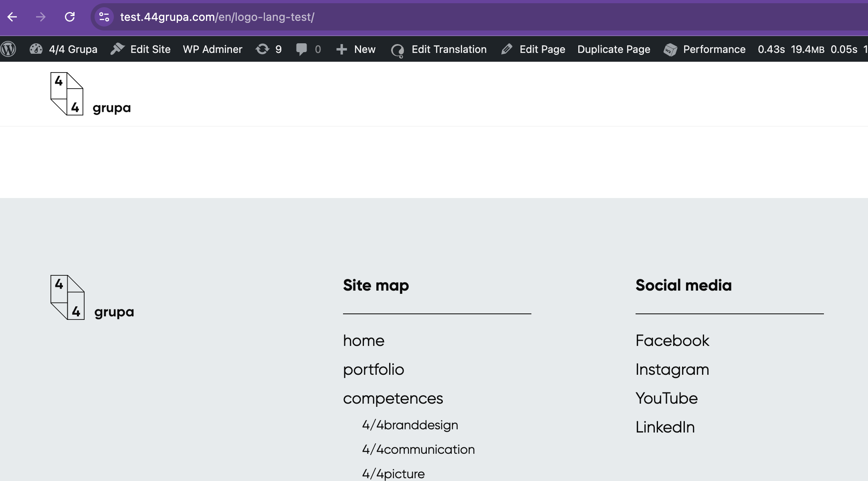Click the URL address field
Viewport: 868px width, 481px height.
[x=481, y=17]
